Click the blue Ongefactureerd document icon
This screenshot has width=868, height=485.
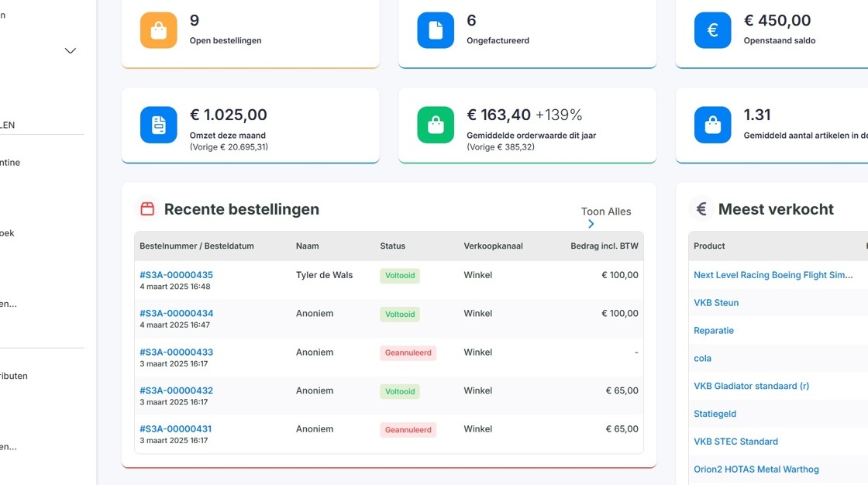[436, 30]
